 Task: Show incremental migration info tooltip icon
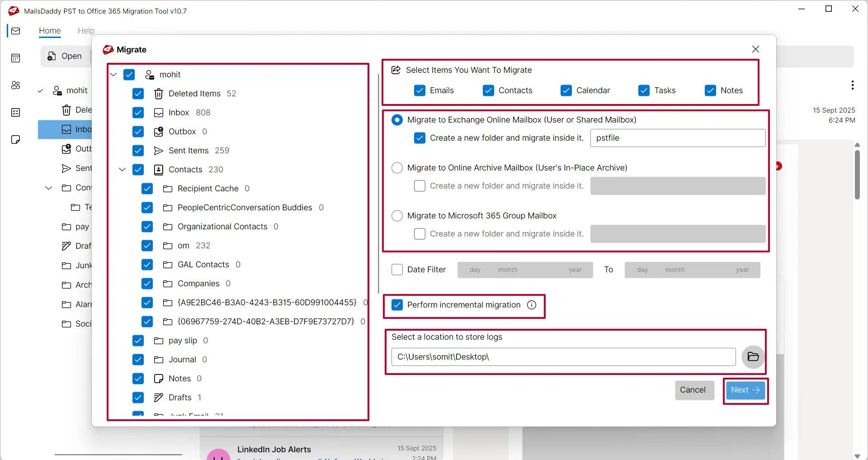pyautogui.click(x=532, y=305)
